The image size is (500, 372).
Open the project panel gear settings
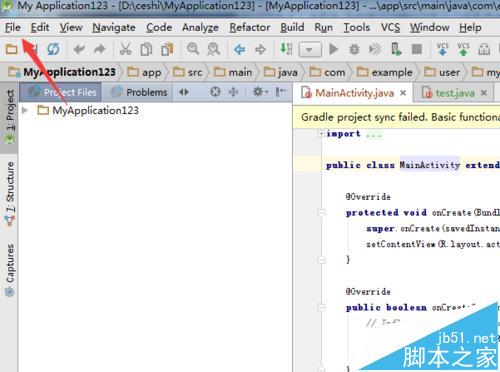259,92
